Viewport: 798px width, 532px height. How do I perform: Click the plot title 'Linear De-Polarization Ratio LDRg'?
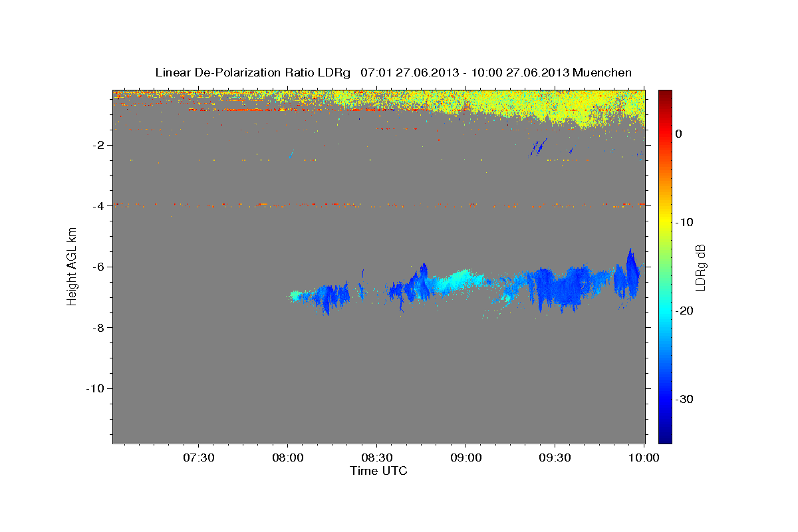pos(253,72)
